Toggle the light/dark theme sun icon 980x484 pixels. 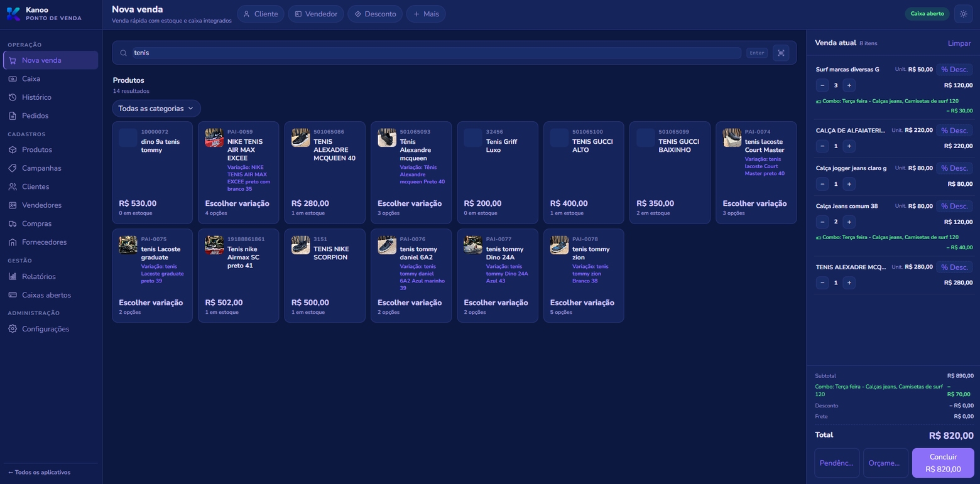964,14
